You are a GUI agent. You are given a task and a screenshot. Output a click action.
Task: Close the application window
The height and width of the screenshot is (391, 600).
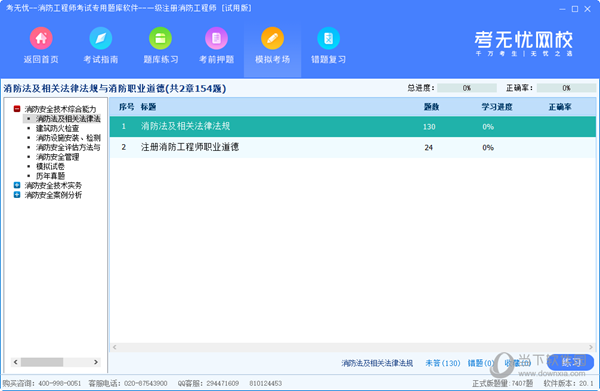pos(587,9)
